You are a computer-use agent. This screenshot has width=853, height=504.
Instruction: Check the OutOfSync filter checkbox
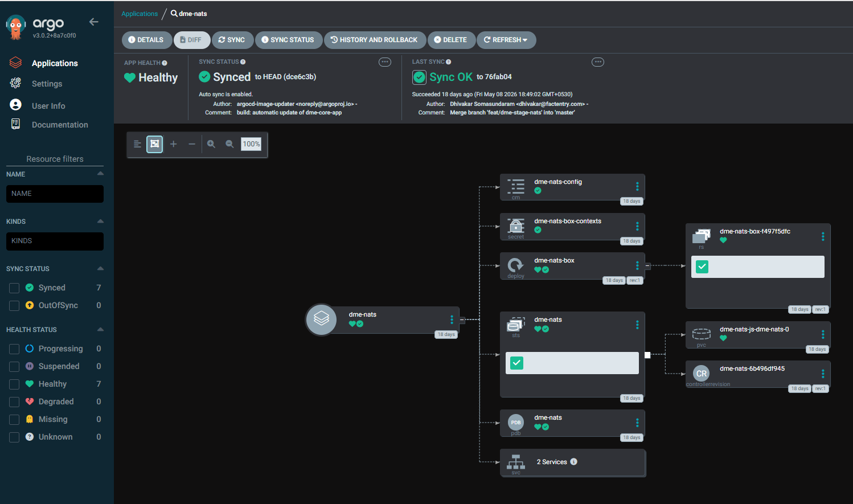(x=14, y=306)
